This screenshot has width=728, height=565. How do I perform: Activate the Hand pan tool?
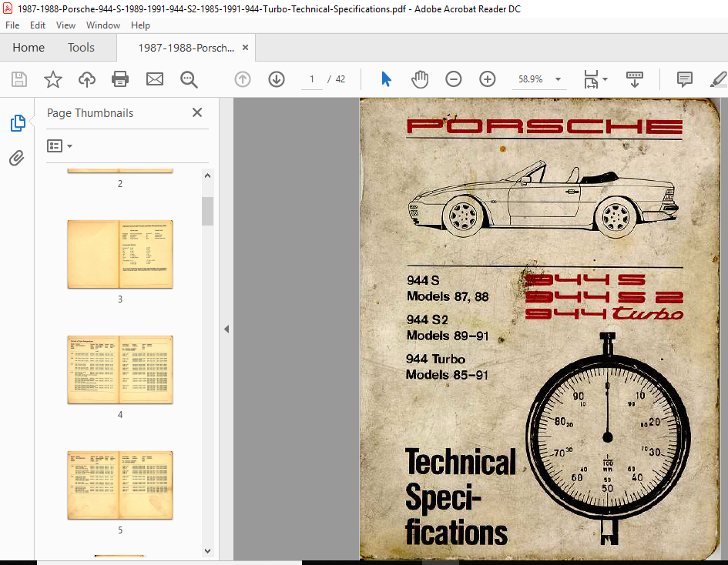(x=420, y=79)
